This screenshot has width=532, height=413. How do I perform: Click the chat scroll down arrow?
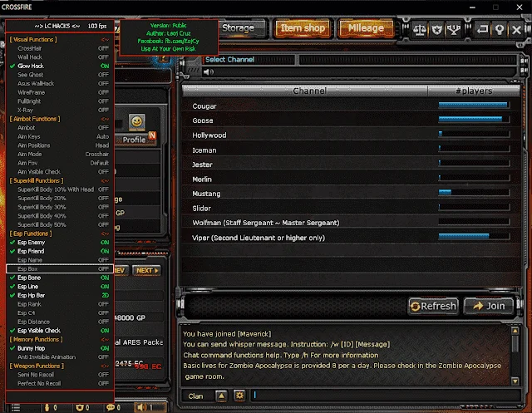(x=515, y=381)
